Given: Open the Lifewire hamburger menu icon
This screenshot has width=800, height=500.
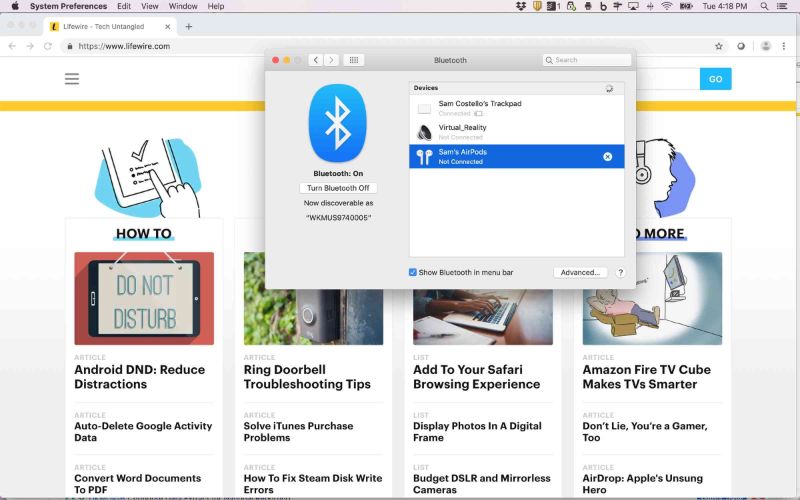Looking at the screenshot, I should coord(72,79).
